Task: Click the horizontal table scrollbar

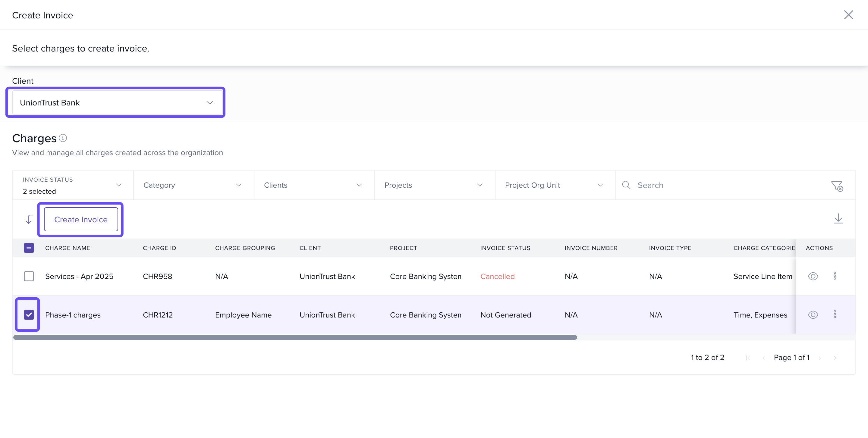Action: point(295,337)
